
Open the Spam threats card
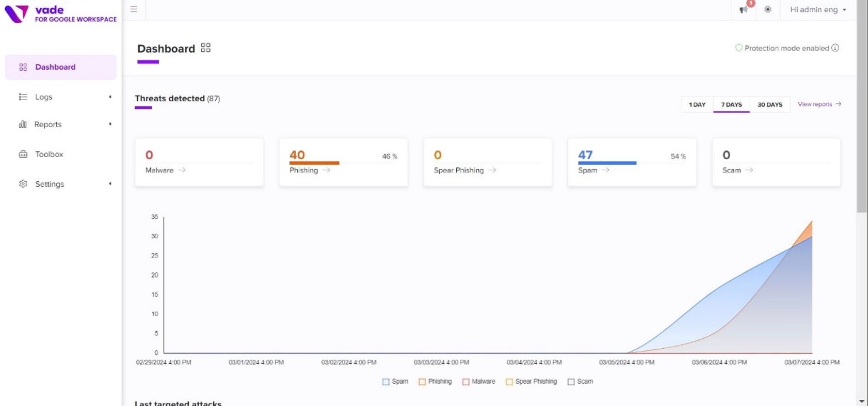[632, 162]
